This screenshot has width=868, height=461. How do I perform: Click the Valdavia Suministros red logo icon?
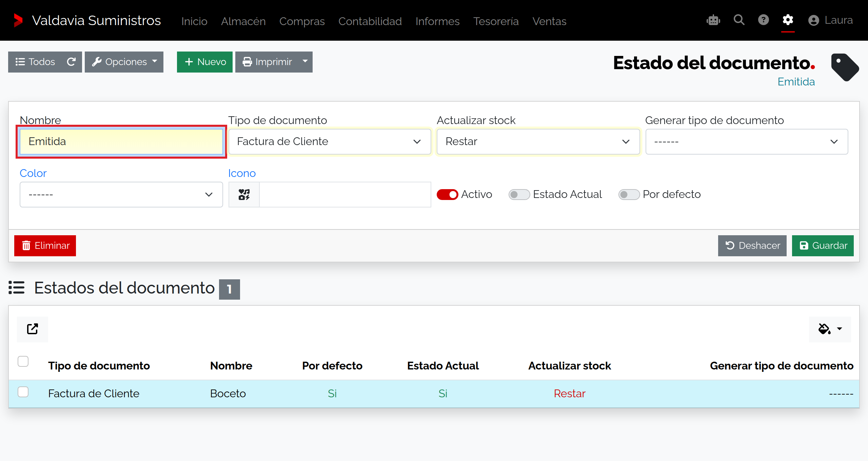[x=18, y=20]
